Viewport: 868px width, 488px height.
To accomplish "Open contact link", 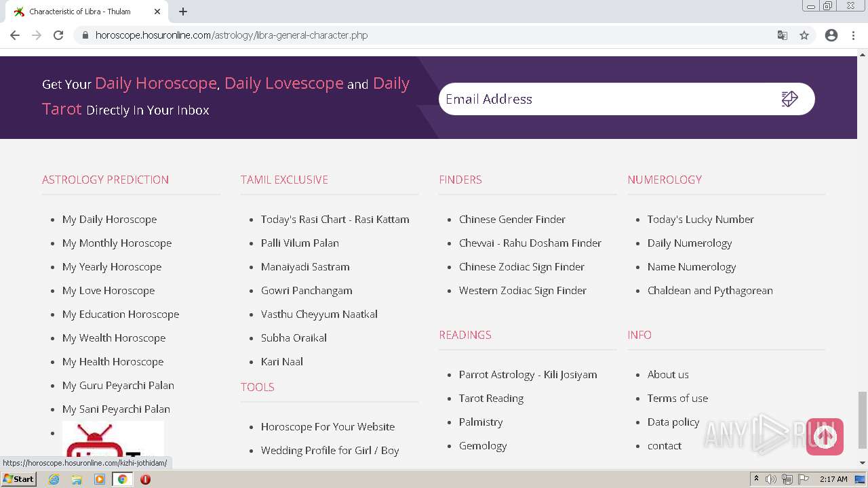I will point(665,445).
